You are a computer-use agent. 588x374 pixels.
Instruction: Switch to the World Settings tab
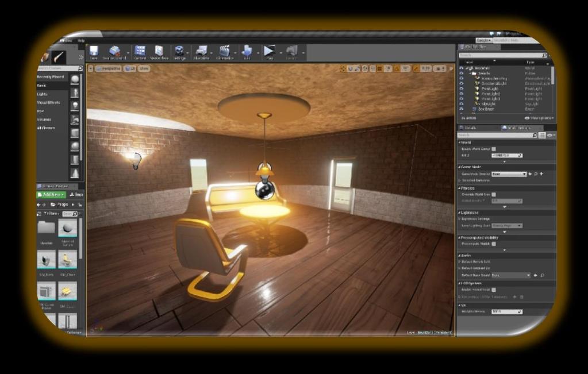518,128
